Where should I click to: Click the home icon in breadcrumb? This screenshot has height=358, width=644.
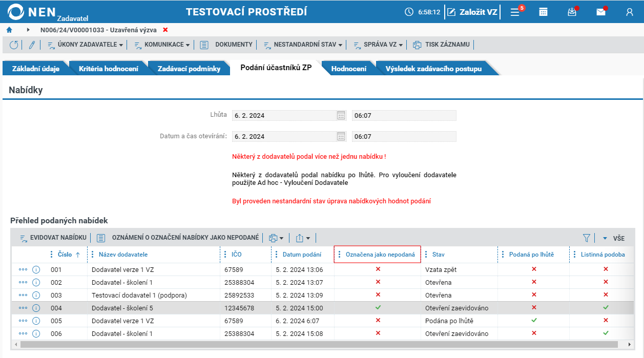(x=9, y=30)
